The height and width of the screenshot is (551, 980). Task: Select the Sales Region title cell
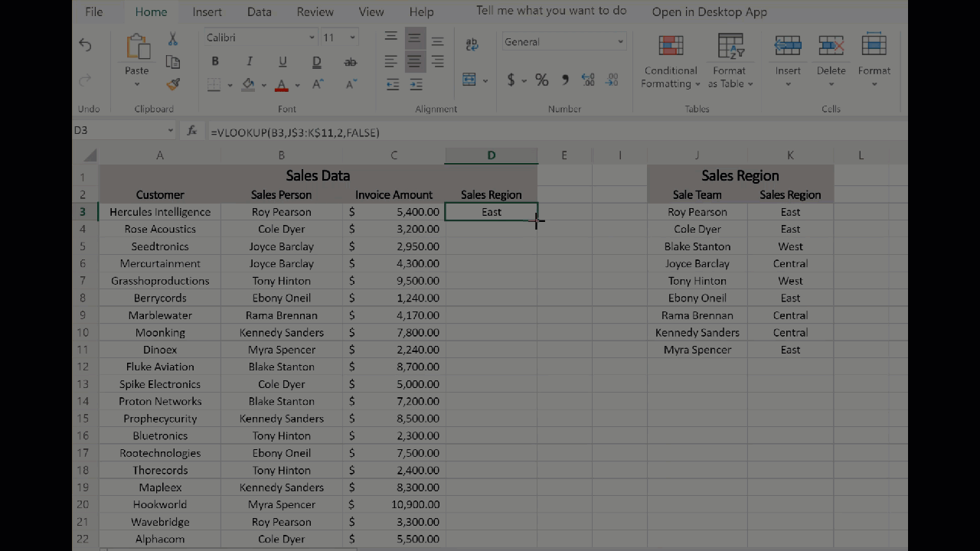coord(740,175)
